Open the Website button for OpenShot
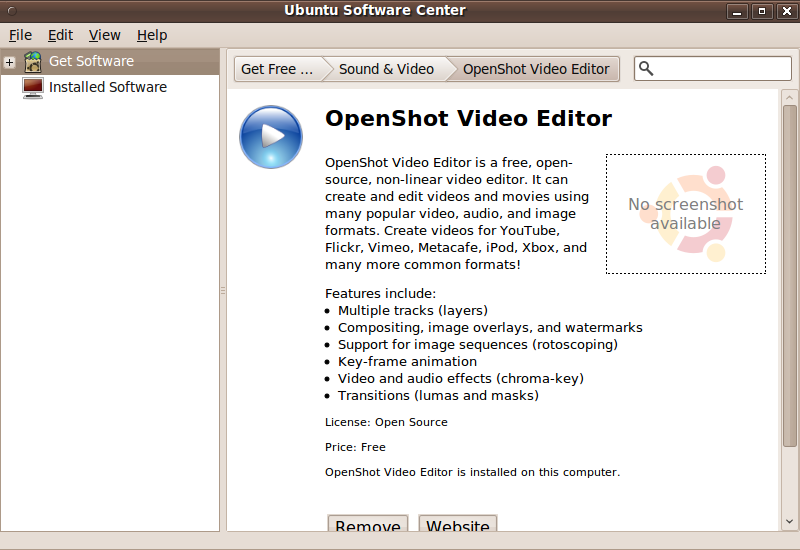Viewport: 800px width, 550px height. coord(458,526)
